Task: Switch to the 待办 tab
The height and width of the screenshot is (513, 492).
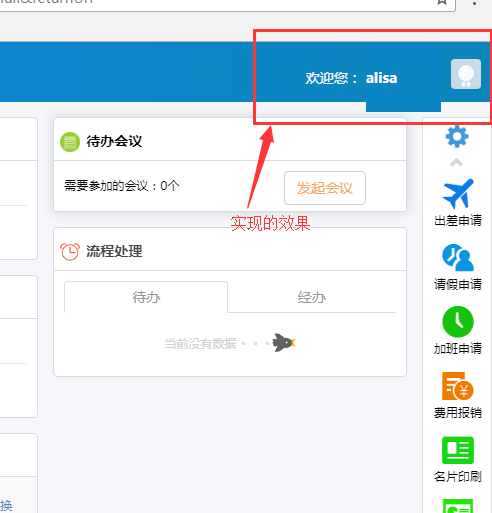Action: (146, 297)
